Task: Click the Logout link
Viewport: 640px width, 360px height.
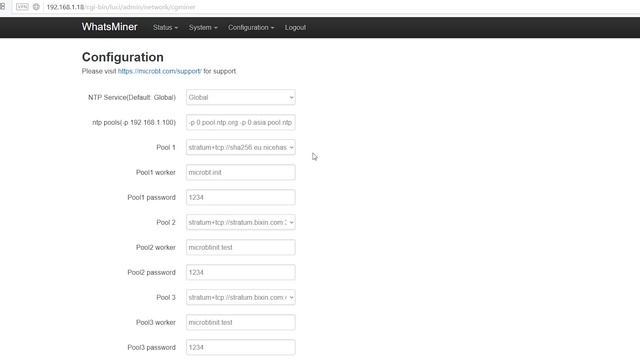Action: (296, 27)
